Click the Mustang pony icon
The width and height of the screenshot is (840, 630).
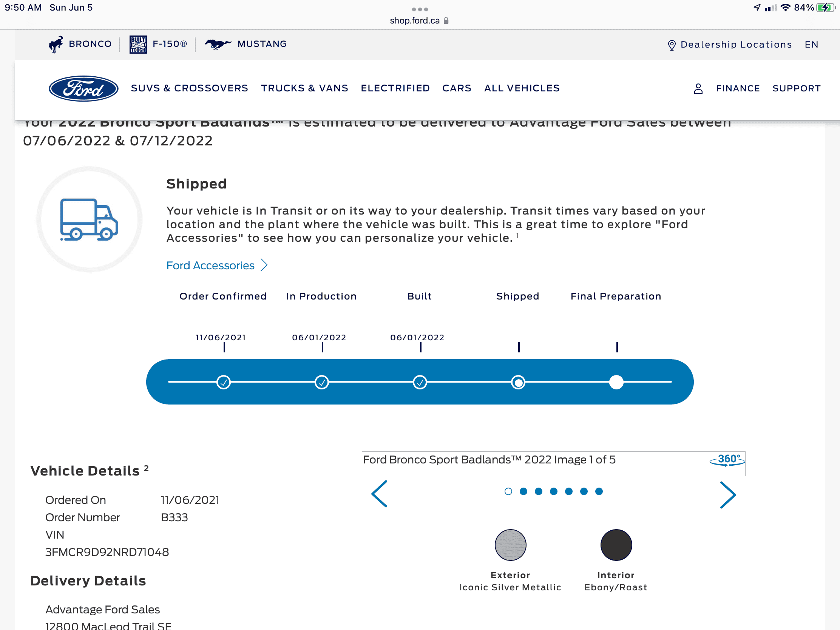[x=218, y=44]
